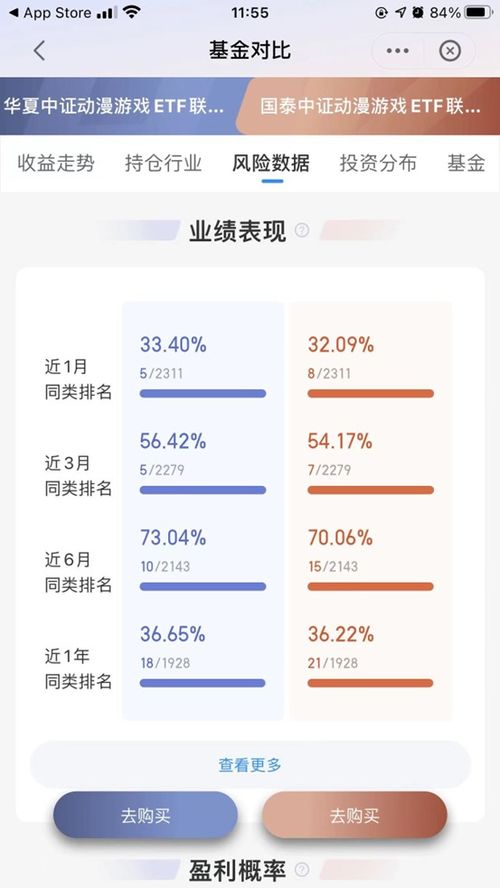Tap help icon beside 盈利概率 heading
Screen dimensions: 500x888
tap(302, 869)
